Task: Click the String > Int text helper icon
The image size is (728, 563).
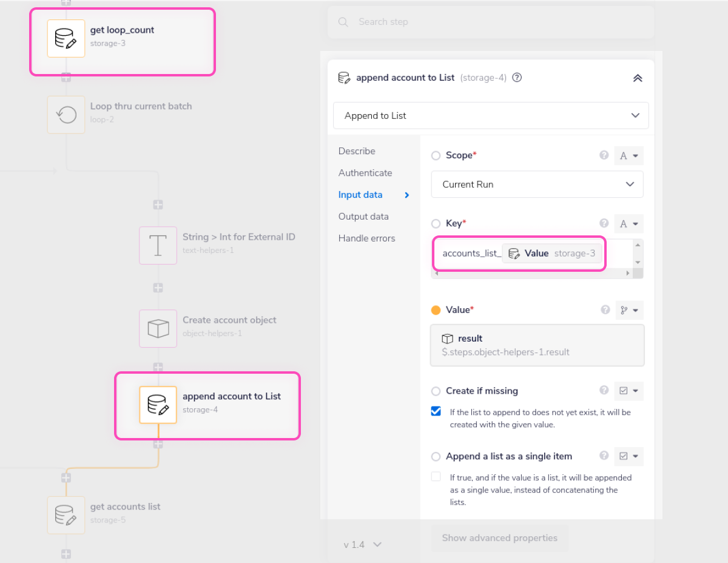Action: (158, 245)
